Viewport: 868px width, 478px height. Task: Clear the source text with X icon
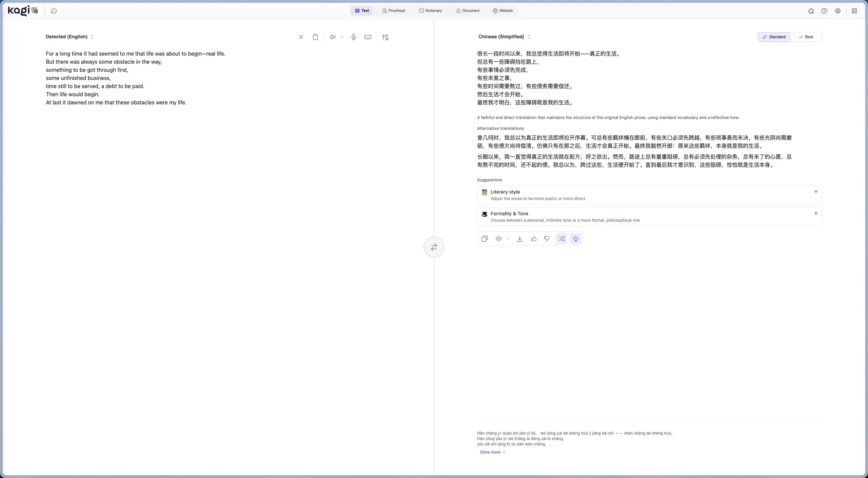point(301,37)
